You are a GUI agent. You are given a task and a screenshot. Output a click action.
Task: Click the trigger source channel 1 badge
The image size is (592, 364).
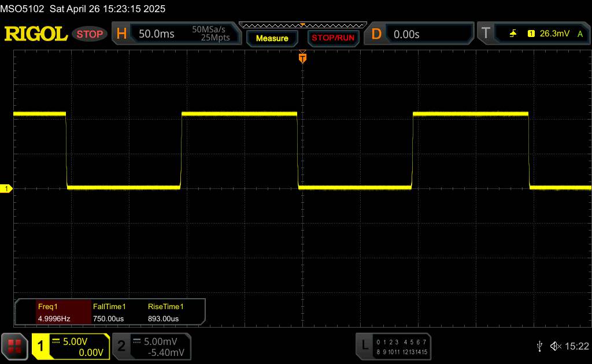tap(531, 34)
